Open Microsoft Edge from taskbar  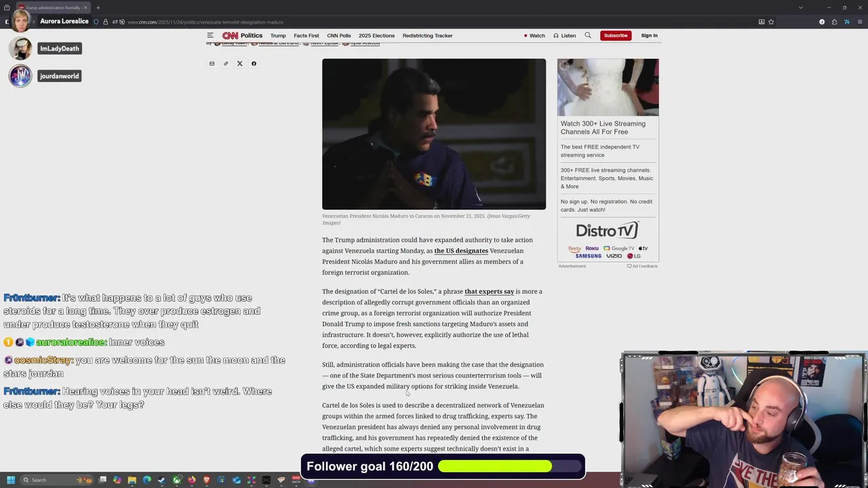pyautogui.click(x=147, y=480)
